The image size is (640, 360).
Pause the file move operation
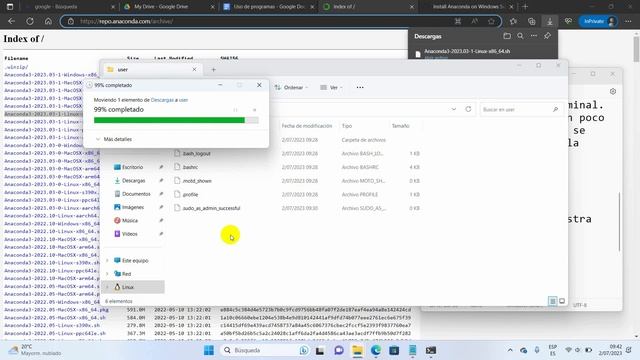tap(236, 110)
